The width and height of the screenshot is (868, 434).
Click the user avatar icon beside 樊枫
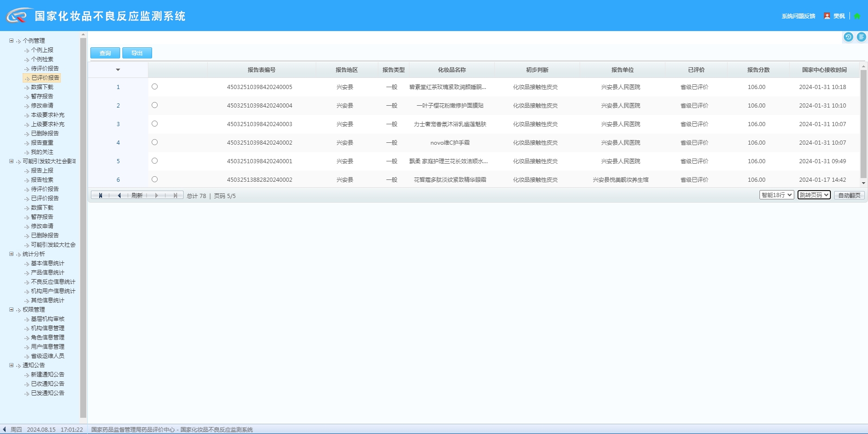827,16
